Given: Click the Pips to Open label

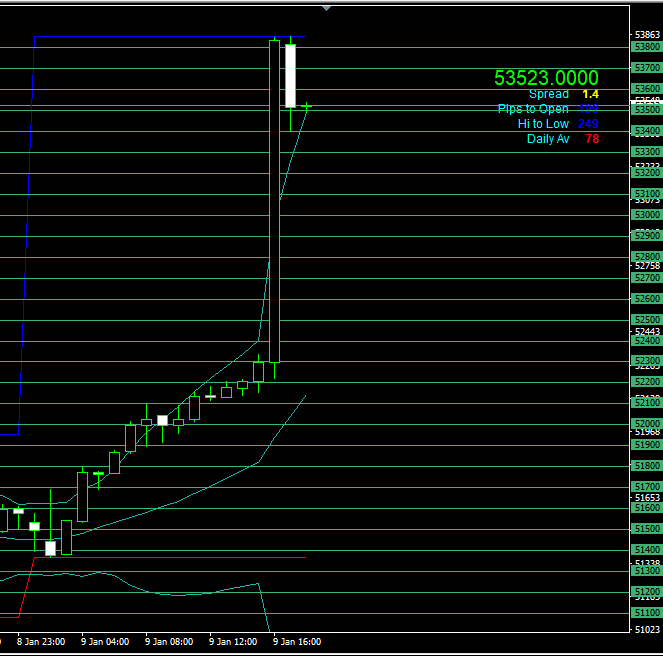Looking at the screenshot, I should [533, 109].
